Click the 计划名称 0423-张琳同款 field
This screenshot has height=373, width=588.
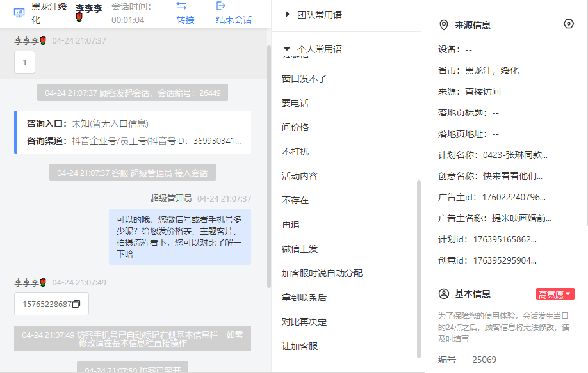click(x=493, y=155)
